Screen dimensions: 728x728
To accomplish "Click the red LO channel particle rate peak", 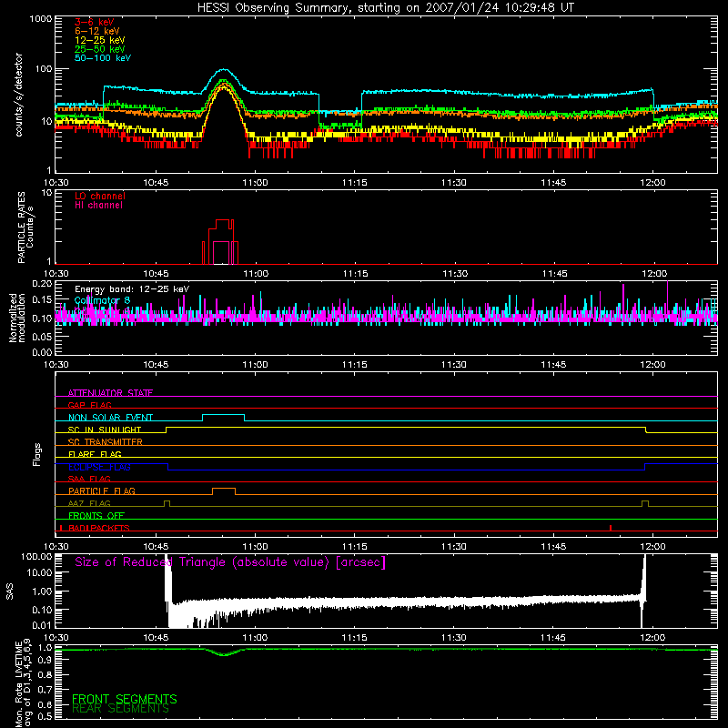I will coord(222,220).
